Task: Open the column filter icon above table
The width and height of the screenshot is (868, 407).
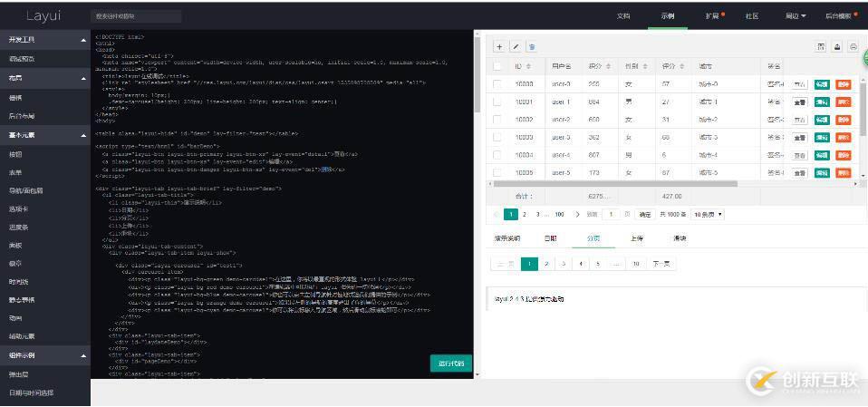Action: 822,47
